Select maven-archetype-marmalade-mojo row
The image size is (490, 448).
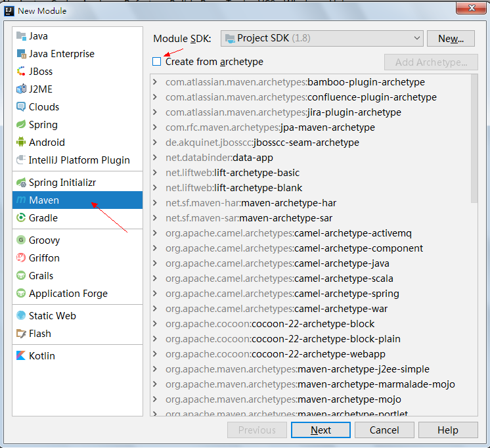click(310, 384)
